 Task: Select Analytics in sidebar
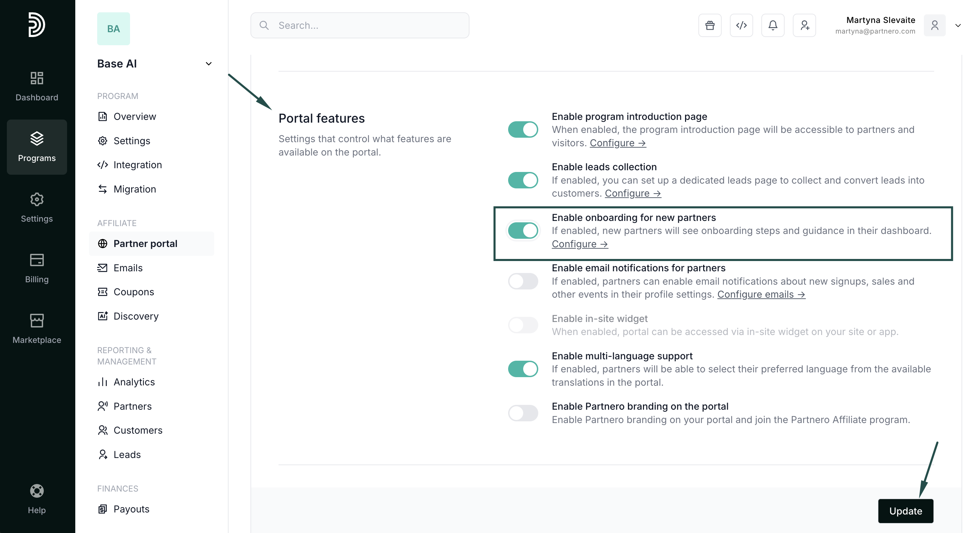pos(134,382)
